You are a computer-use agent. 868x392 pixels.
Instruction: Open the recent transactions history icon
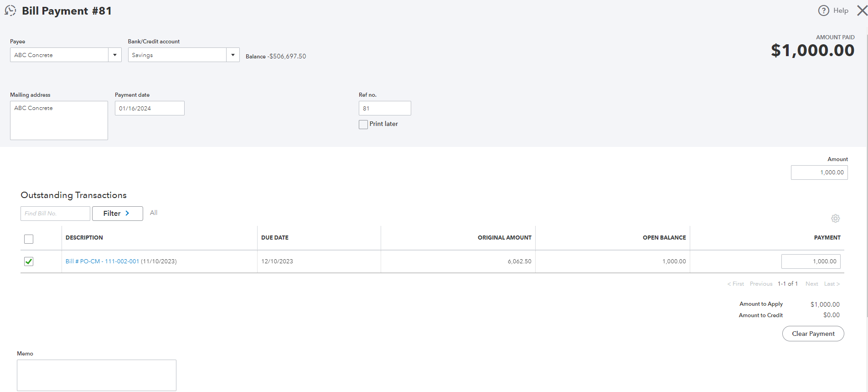[10, 10]
